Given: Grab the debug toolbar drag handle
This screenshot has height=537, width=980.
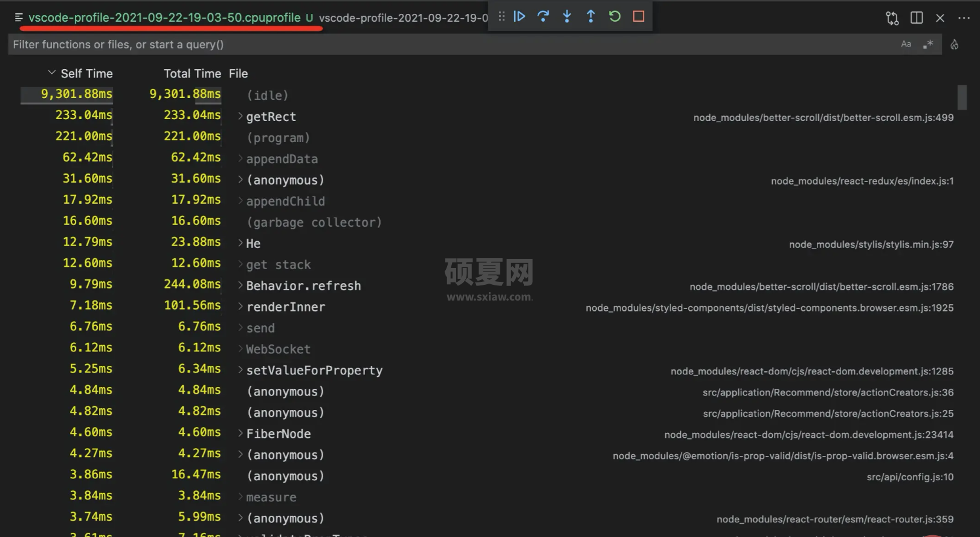Looking at the screenshot, I should point(501,16).
